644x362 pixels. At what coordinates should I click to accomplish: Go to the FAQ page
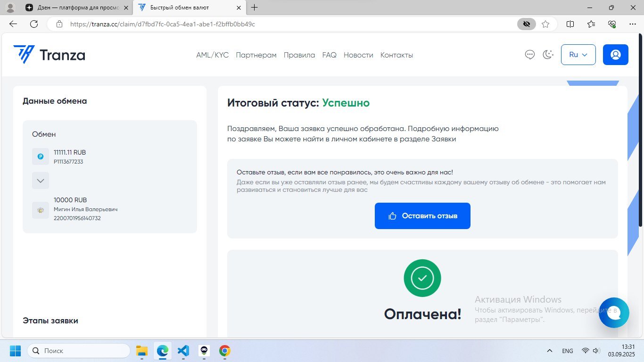[329, 55]
